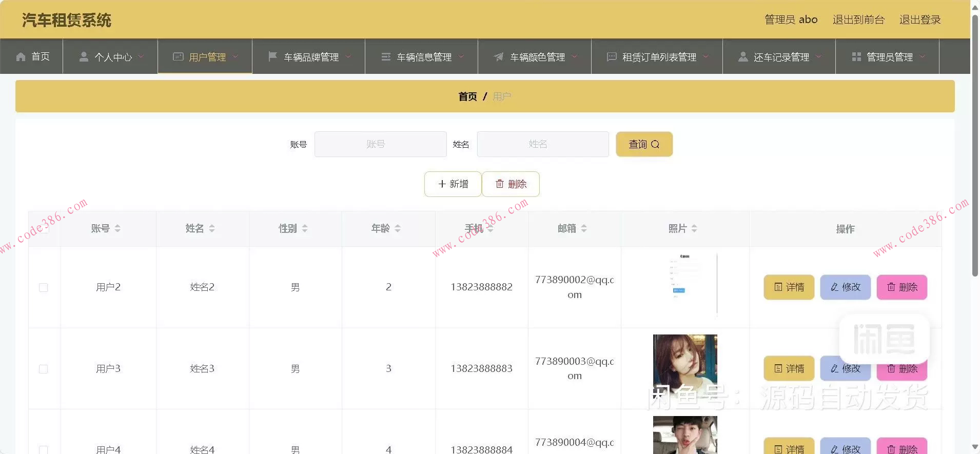Click the 修改 button for 用户3
The width and height of the screenshot is (980, 454).
click(846, 368)
